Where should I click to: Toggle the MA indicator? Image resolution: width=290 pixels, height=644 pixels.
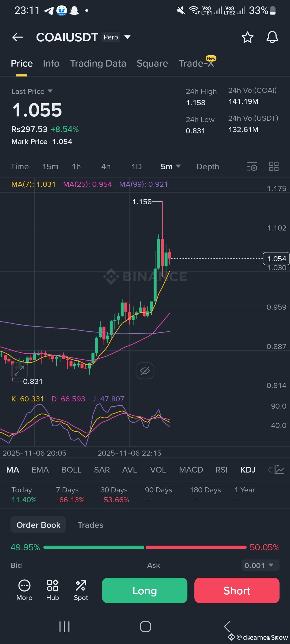[x=13, y=470]
